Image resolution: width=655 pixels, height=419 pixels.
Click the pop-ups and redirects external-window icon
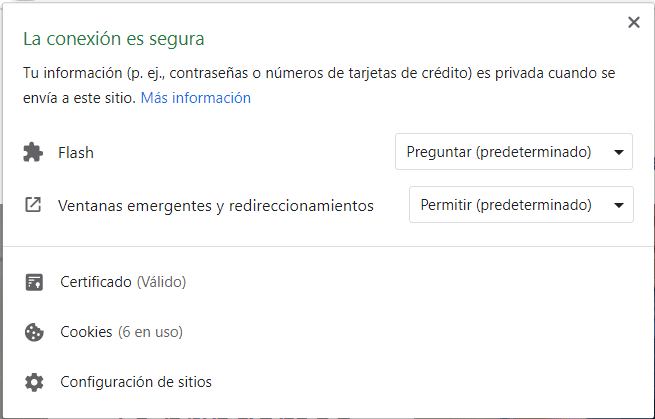point(33,205)
